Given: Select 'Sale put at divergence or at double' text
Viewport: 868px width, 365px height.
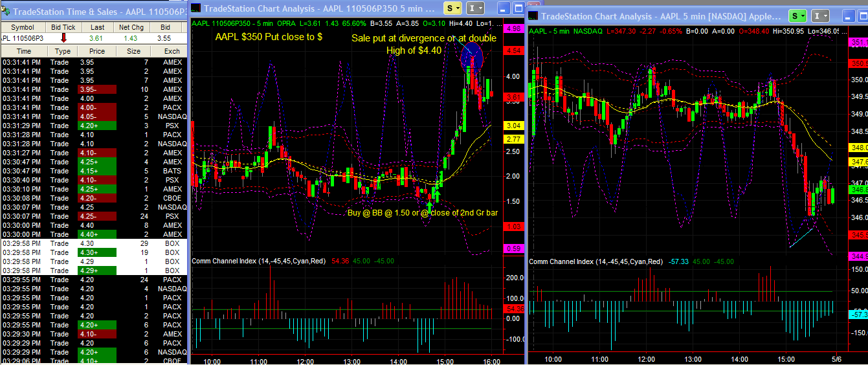Looking at the screenshot, I should tap(424, 38).
